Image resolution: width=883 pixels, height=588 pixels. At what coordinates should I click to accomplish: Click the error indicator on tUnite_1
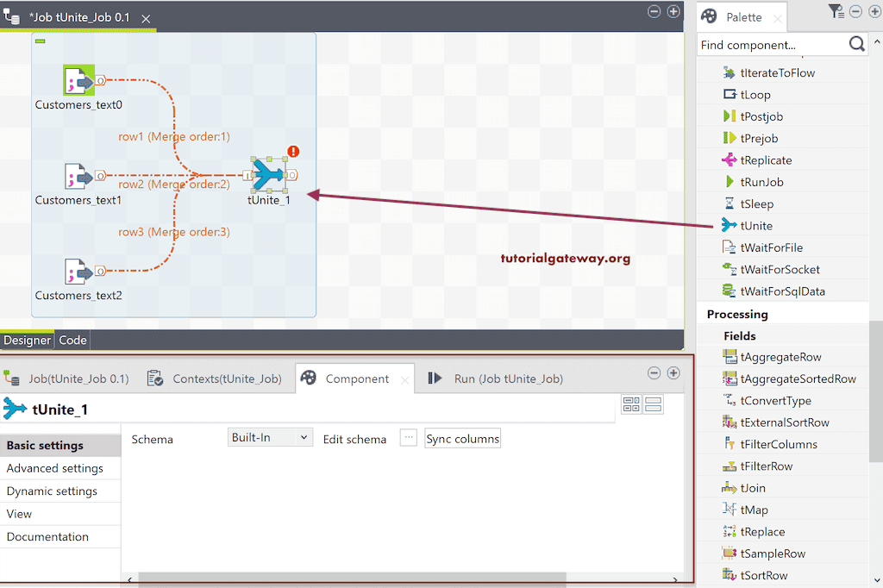coord(291,151)
